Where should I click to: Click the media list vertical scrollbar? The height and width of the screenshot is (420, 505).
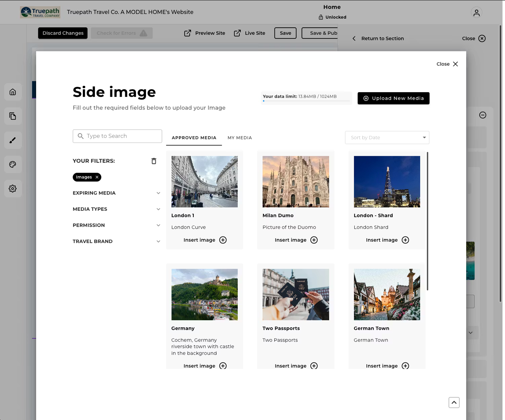pyautogui.click(x=428, y=221)
